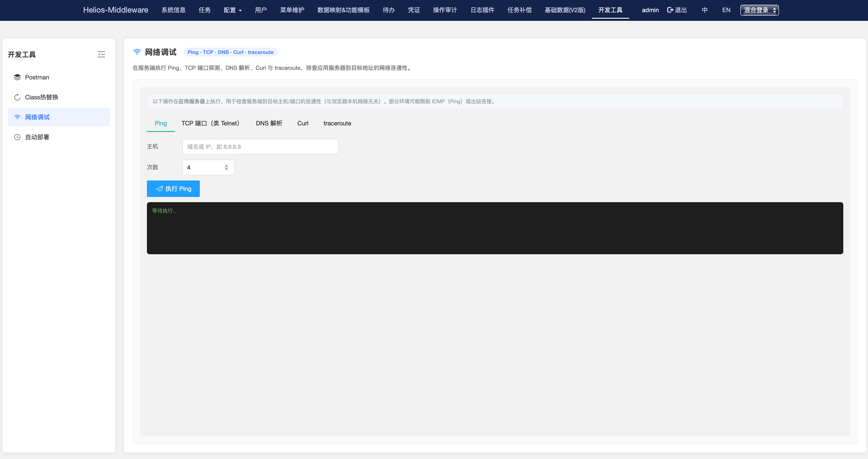The image size is (868, 459).
Task: Click the 网络调试 wifi icon in sidebar
Action: pos(17,117)
